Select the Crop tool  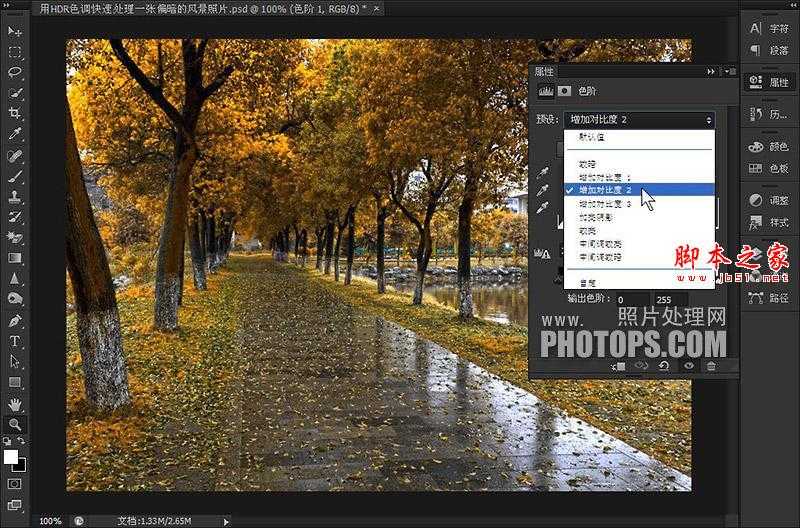coord(14,113)
